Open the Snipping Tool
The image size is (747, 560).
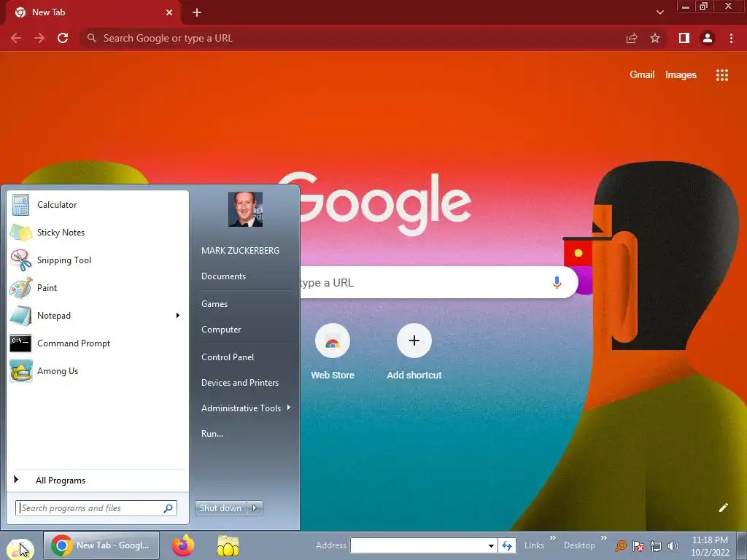(x=97, y=260)
